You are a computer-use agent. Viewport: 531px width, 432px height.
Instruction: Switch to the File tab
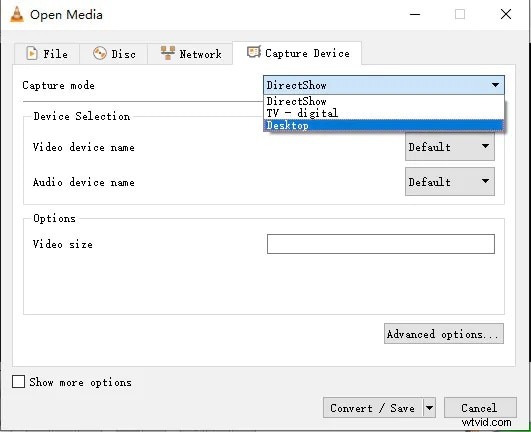coord(47,54)
